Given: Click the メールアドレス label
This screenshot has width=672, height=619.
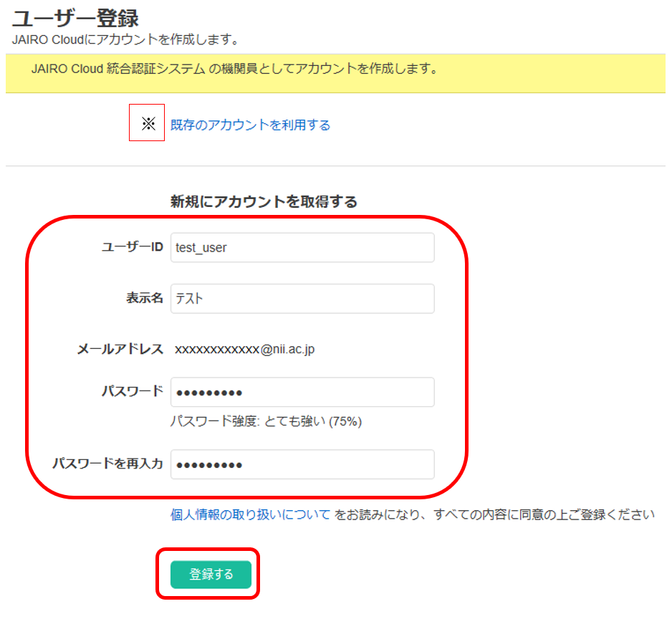Looking at the screenshot, I should tap(120, 350).
